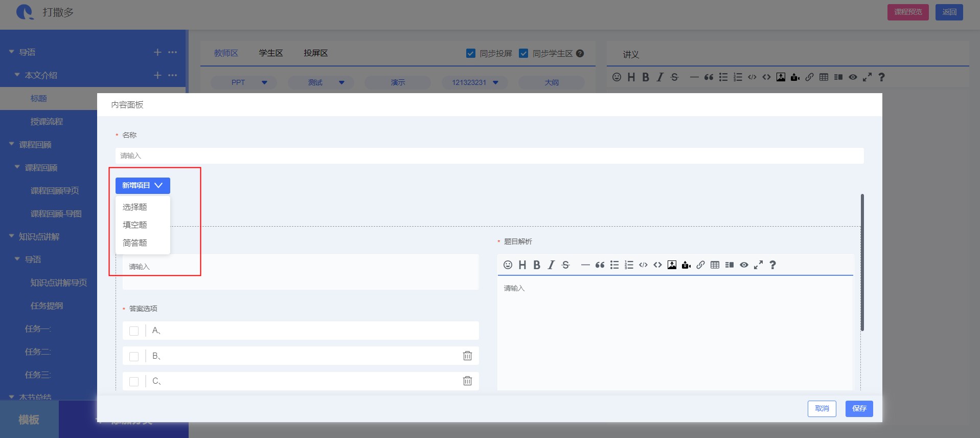The height and width of the screenshot is (438, 980).
Task: Check answer option C checkbox
Action: coord(134,381)
